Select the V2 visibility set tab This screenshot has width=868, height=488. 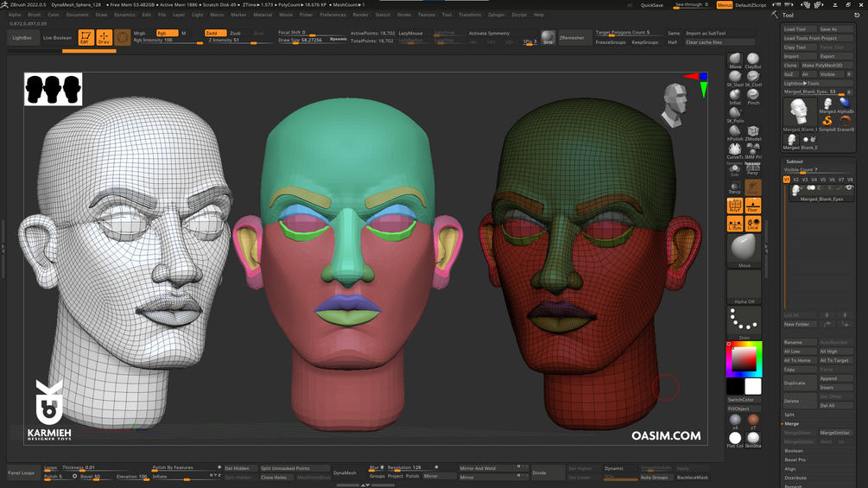[796, 180]
